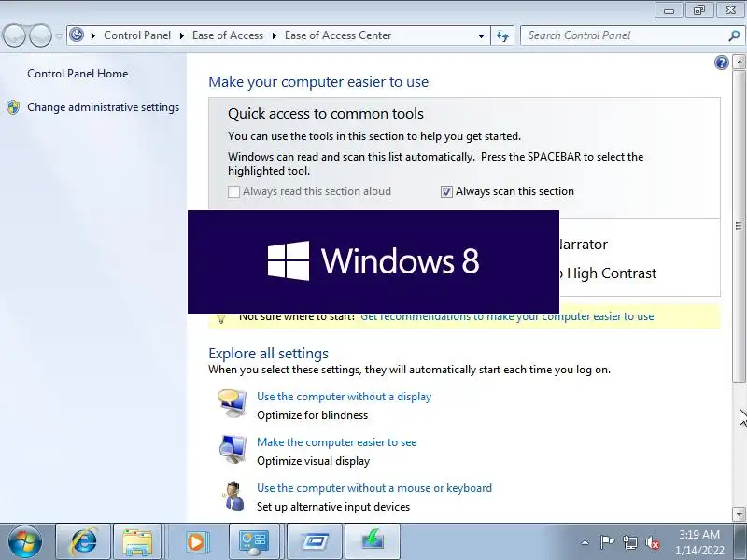This screenshot has height=560, width=747.
Task: Open recent pages dropdown arrow
Action: click(59, 35)
